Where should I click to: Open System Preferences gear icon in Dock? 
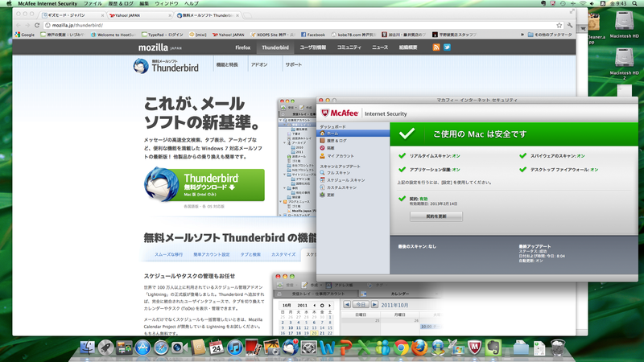[x=308, y=348]
